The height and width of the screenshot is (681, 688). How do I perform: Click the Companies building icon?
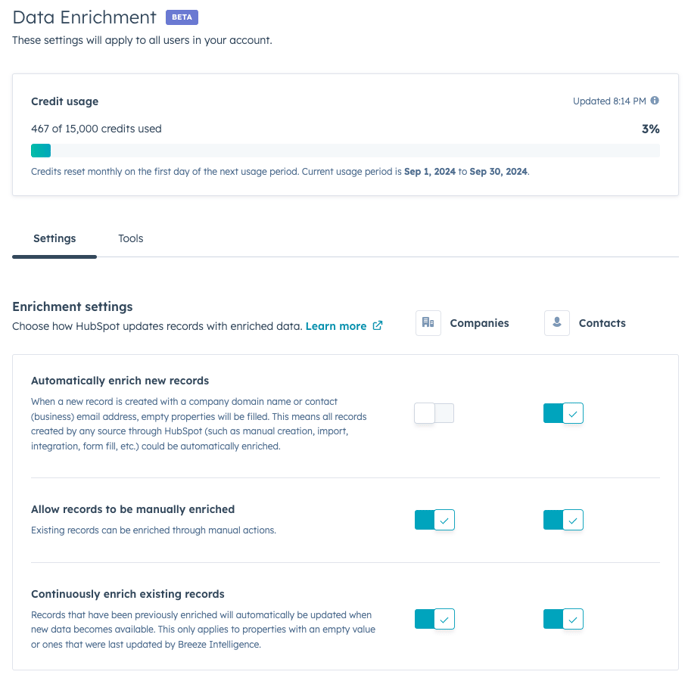[428, 323]
